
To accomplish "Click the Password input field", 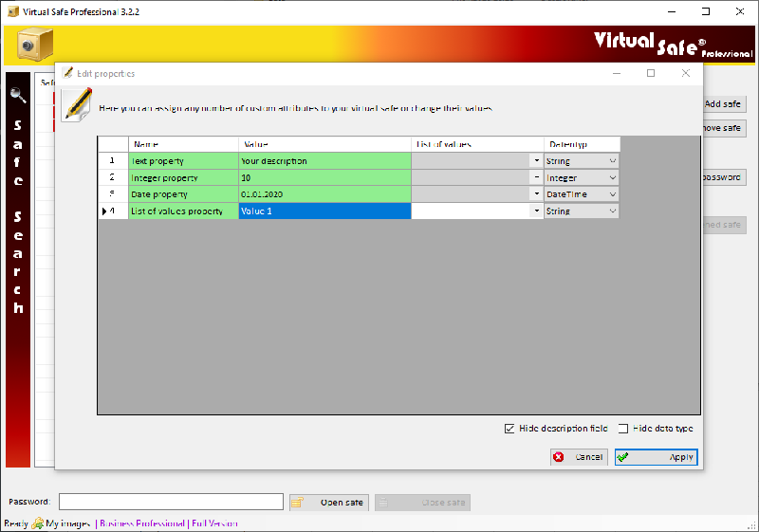I will [x=171, y=502].
